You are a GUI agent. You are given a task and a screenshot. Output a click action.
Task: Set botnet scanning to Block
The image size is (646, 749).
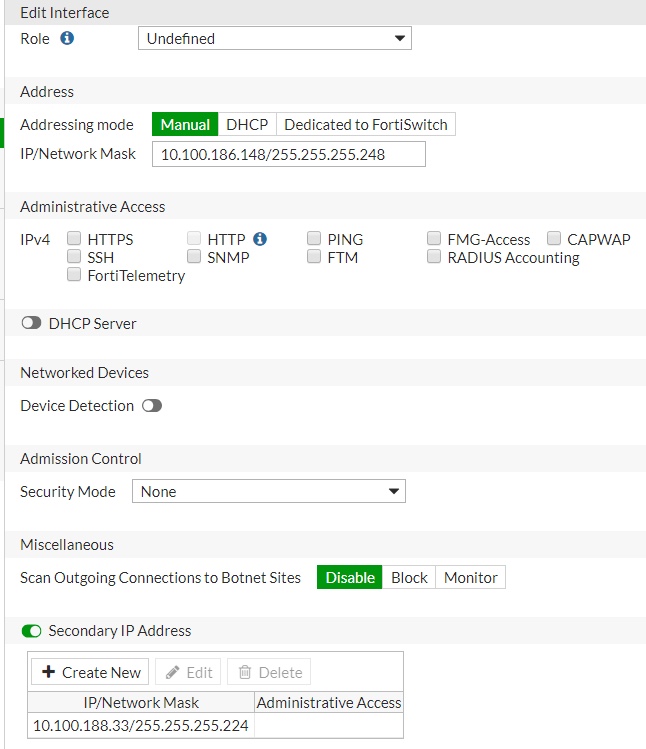click(409, 578)
